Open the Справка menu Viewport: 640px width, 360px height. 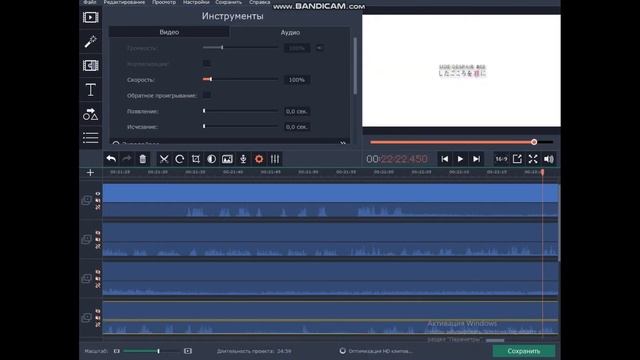(260, 2)
